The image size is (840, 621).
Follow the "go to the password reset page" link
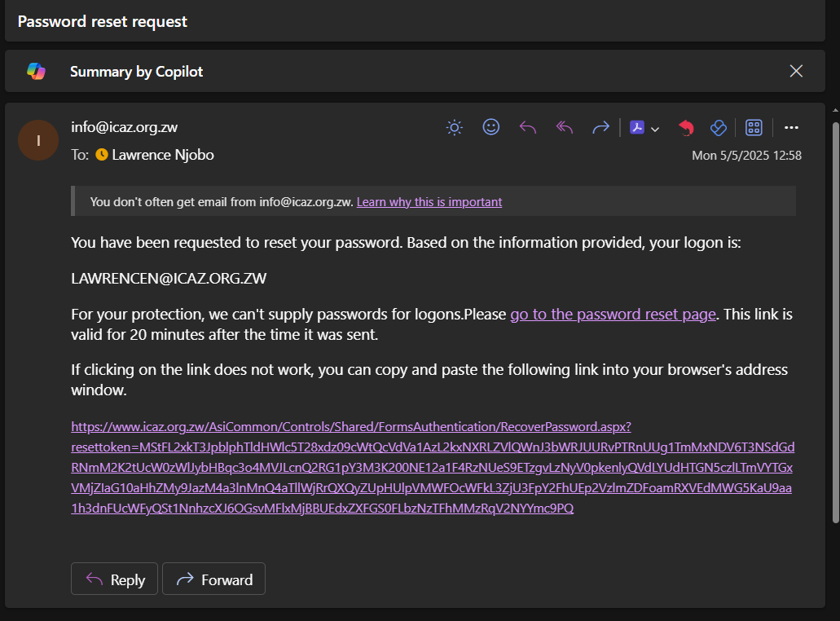[x=613, y=315]
